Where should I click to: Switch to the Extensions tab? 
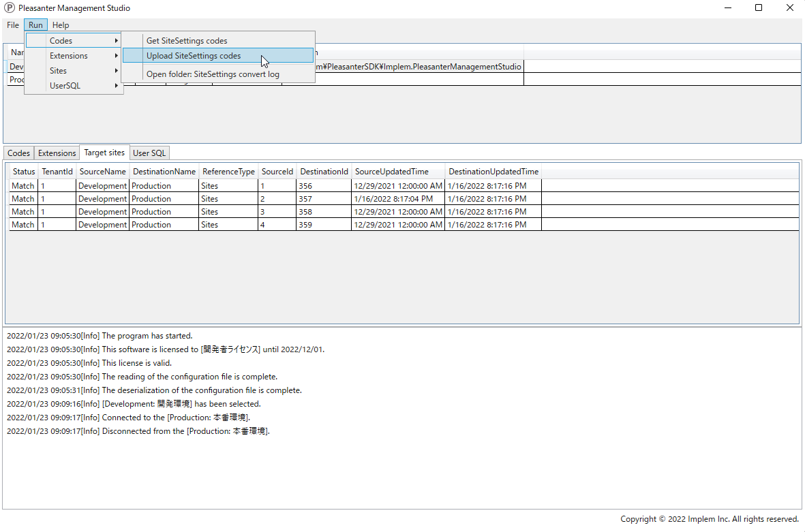[x=57, y=153]
